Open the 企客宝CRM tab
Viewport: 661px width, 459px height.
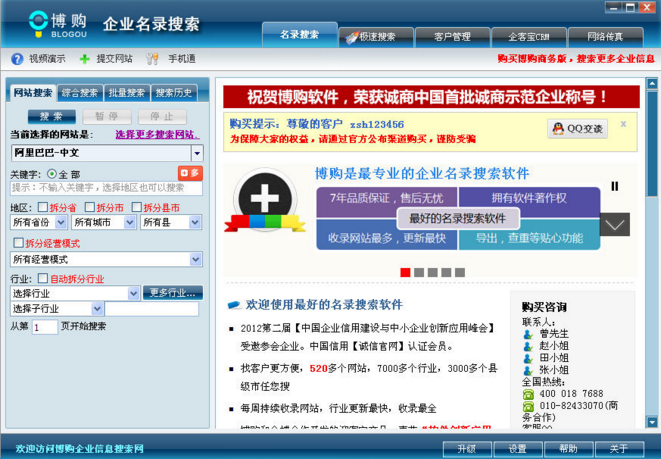point(529,37)
